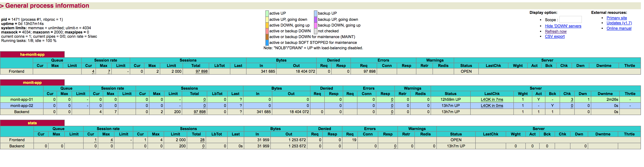Image resolution: width=644 pixels, height=167 pixels.
Task: Click the 'L4OK in 7ms' last check value
Action: 492,100
